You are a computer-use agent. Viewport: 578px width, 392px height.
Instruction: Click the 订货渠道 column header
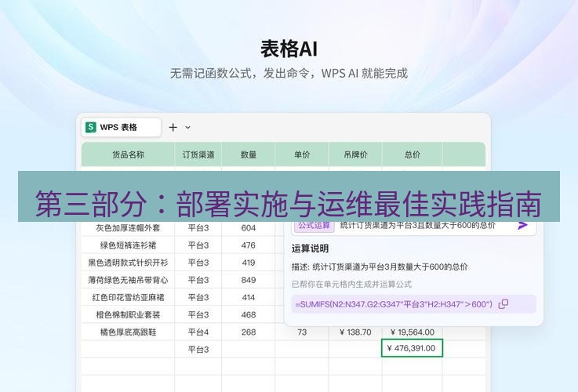point(198,154)
